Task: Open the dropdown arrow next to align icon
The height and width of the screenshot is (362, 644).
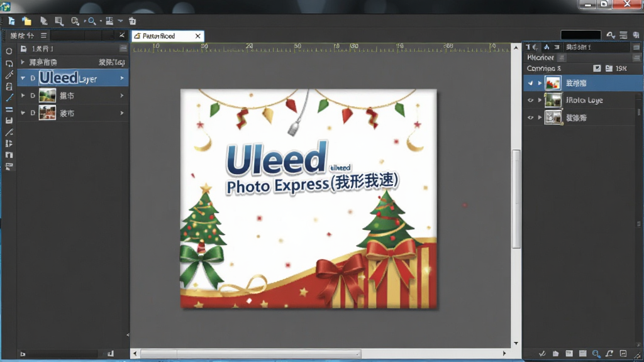Action: 120,21
